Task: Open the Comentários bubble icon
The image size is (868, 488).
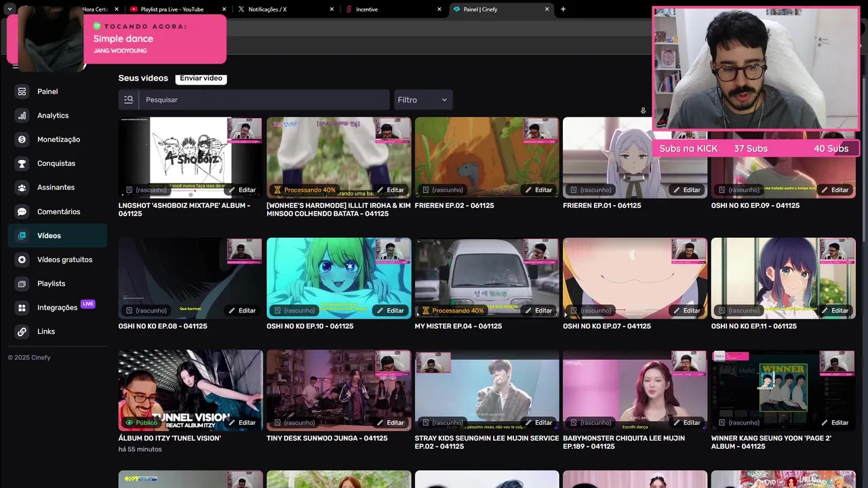Action: click(x=22, y=211)
